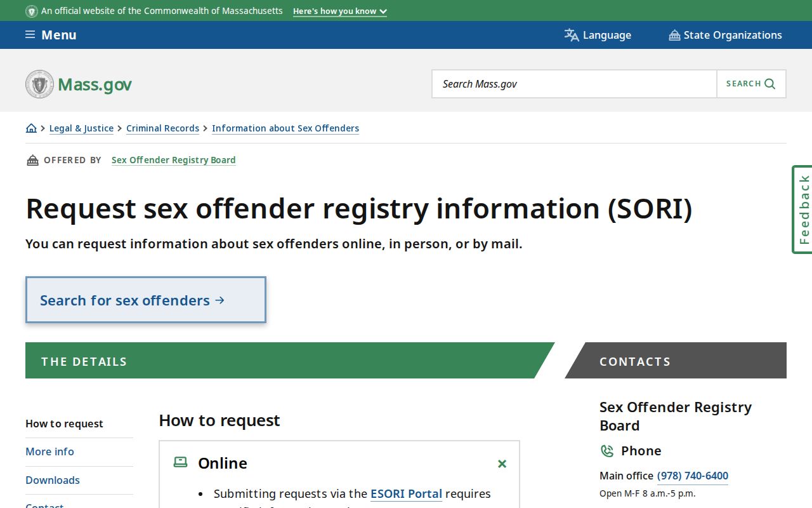Open the State Organizations menu label
This screenshot has height=508, width=812.
(733, 35)
